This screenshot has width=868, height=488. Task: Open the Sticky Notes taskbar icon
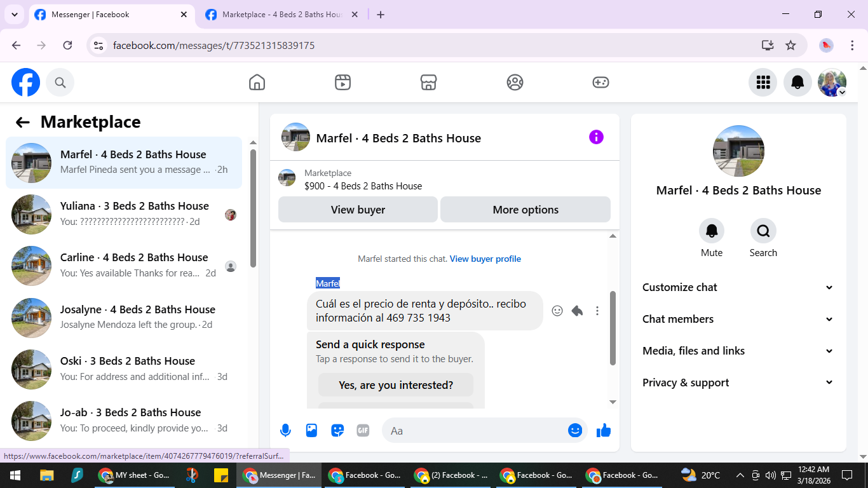220,475
